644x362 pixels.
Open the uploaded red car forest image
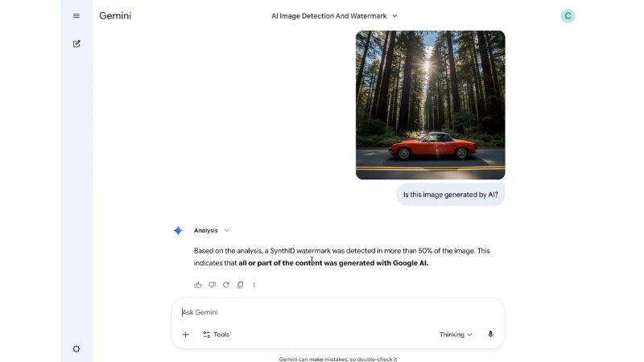pos(431,105)
